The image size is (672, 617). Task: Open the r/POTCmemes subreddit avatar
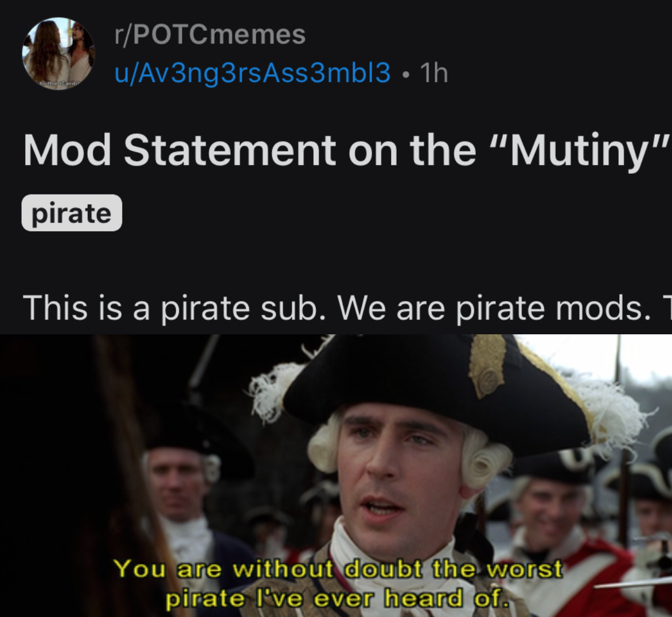coord(58,54)
